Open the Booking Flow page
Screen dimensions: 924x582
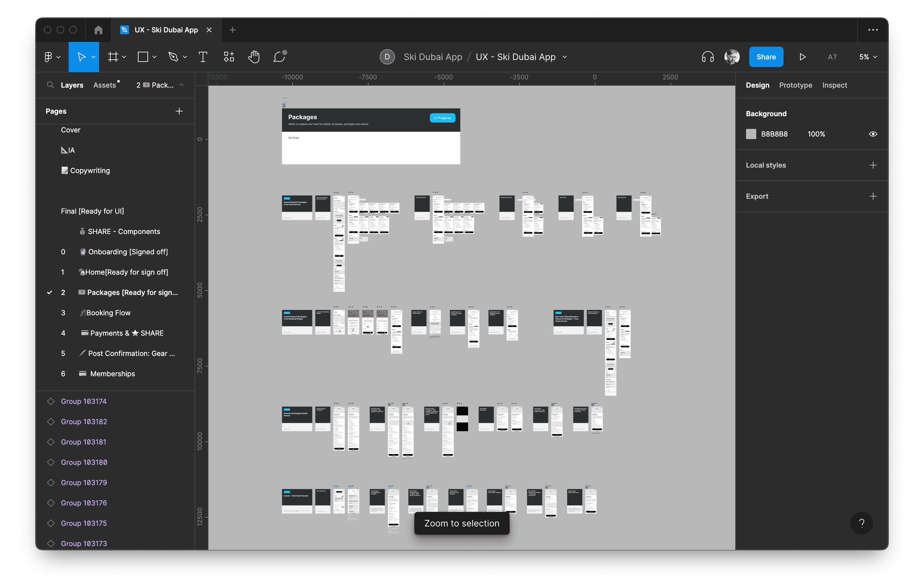[108, 312]
